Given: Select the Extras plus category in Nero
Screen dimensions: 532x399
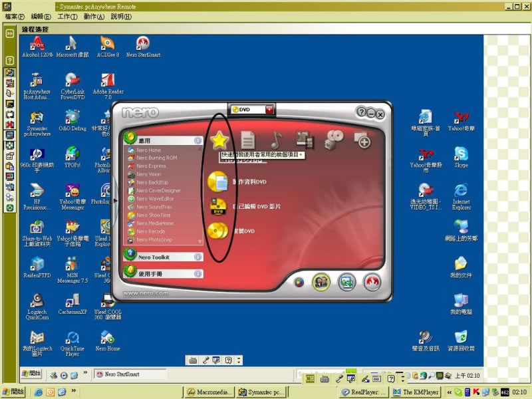Looking at the screenshot, I should pos(362,140).
